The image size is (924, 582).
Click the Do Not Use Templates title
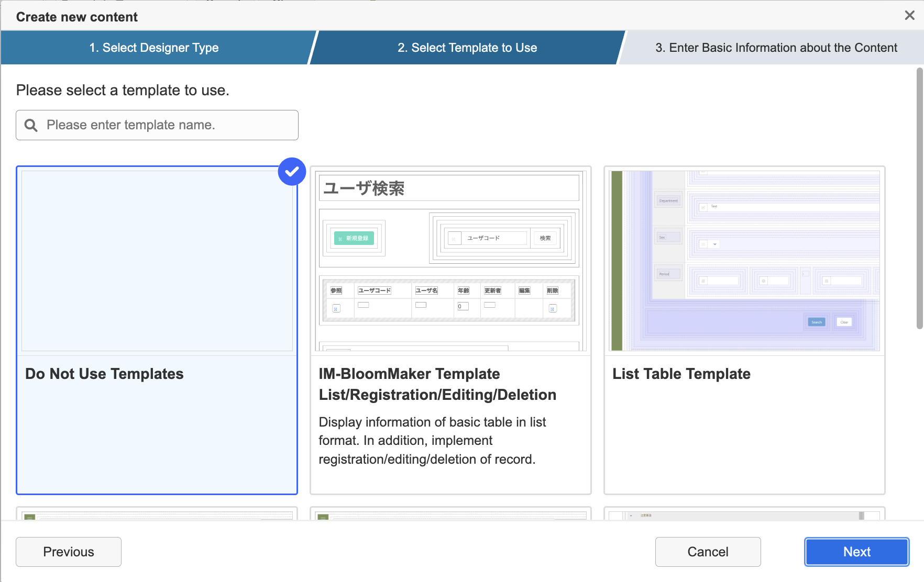coord(104,374)
